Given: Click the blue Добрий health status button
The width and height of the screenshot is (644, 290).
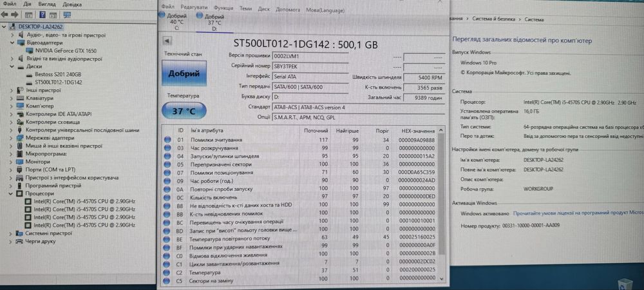Looking at the screenshot, I should click(x=184, y=73).
